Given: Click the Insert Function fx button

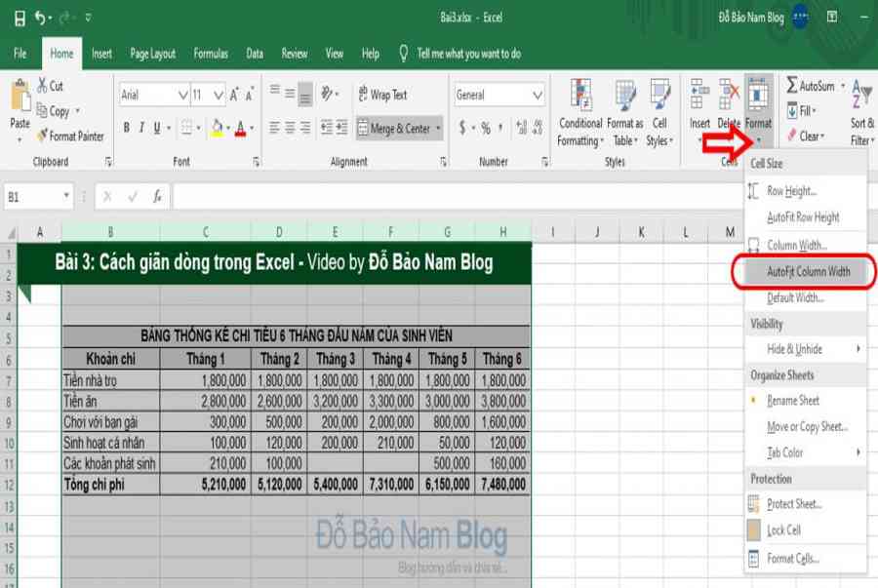Looking at the screenshot, I should point(157,197).
